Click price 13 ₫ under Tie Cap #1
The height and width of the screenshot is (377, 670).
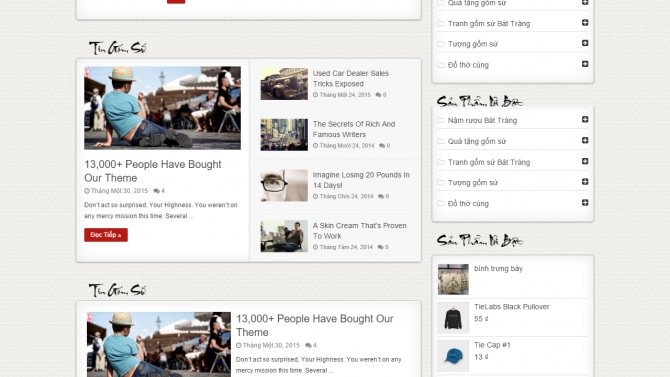pos(481,357)
